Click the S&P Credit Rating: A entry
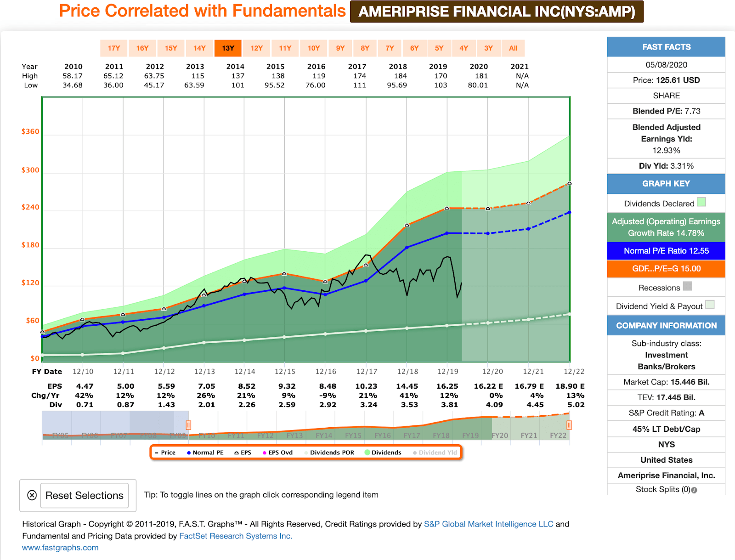This screenshot has width=735, height=560. 666,413
